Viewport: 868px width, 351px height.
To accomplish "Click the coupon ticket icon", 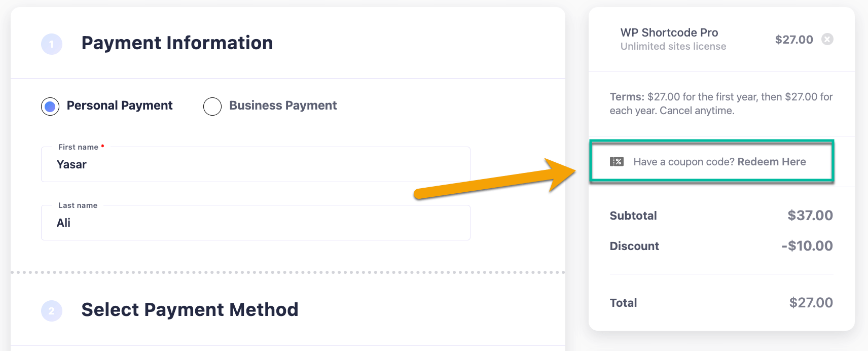I will pos(617,161).
